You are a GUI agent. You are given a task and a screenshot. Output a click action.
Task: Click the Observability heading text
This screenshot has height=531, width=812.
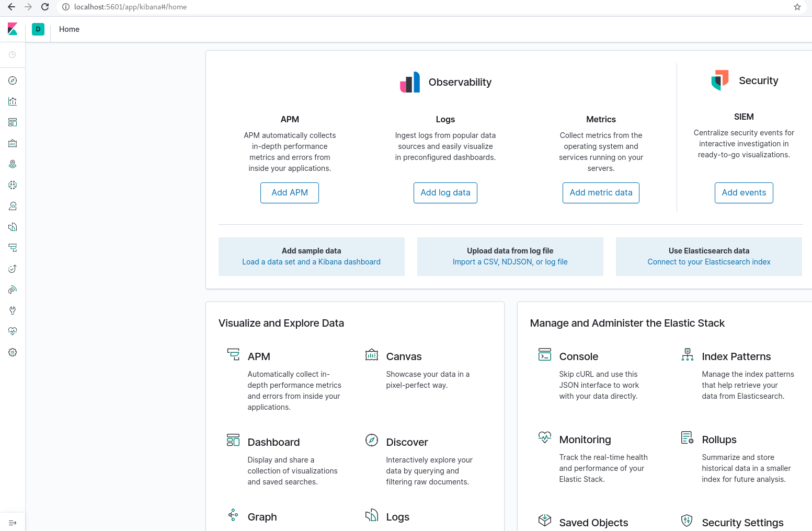[x=460, y=82]
